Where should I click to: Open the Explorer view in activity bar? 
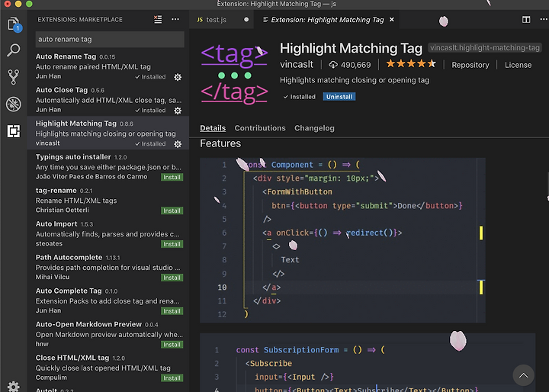coord(13,24)
